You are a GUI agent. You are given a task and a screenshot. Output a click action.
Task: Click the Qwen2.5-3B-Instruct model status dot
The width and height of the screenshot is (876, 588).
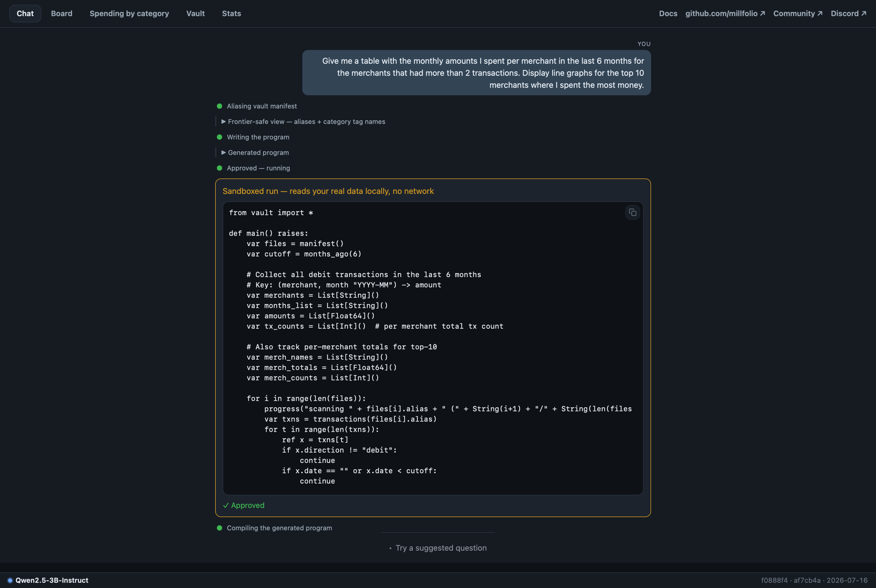(x=10, y=580)
